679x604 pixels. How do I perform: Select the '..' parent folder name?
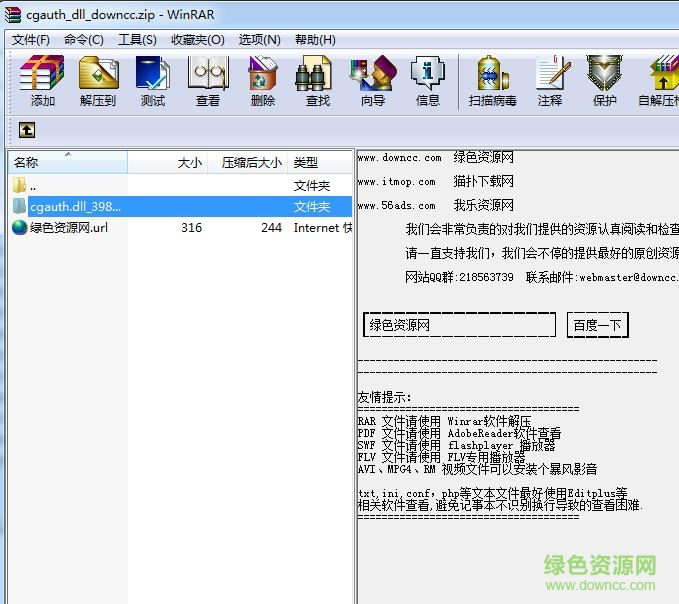click(x=33, y=187)
